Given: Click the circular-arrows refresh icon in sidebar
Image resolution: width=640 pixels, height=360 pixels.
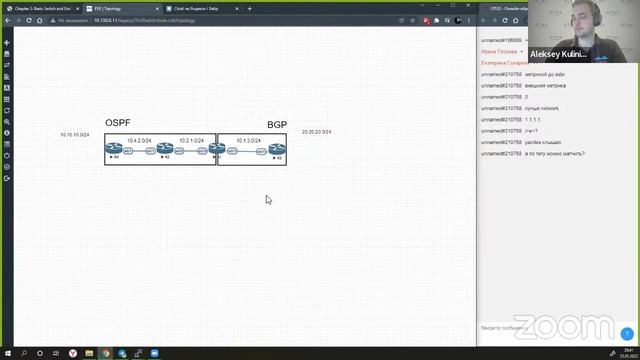Looking at the screenshot, I should point(7,111).
